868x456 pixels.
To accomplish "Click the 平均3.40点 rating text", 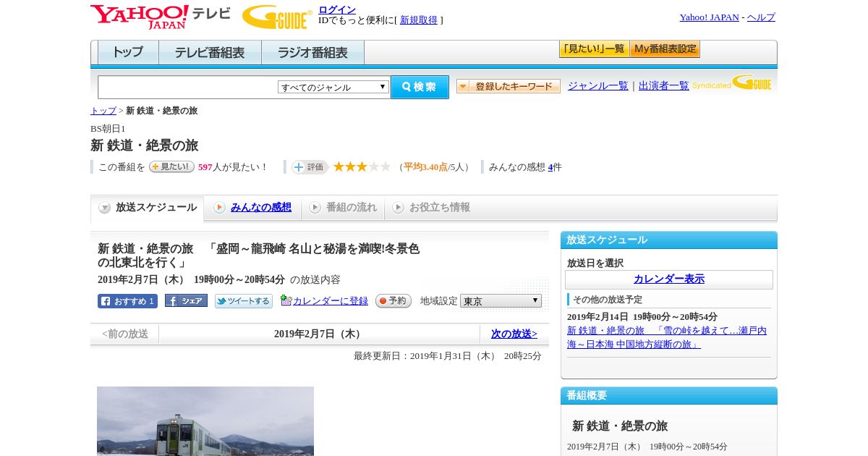I will (x=425, y=167).
